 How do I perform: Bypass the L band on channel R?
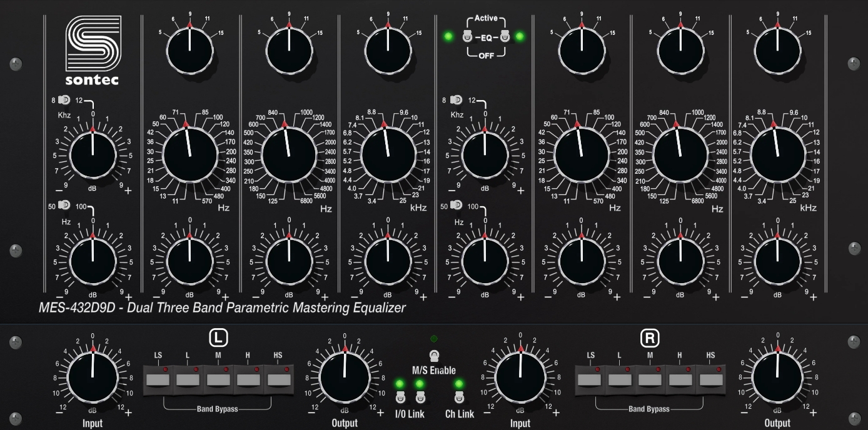620,379
